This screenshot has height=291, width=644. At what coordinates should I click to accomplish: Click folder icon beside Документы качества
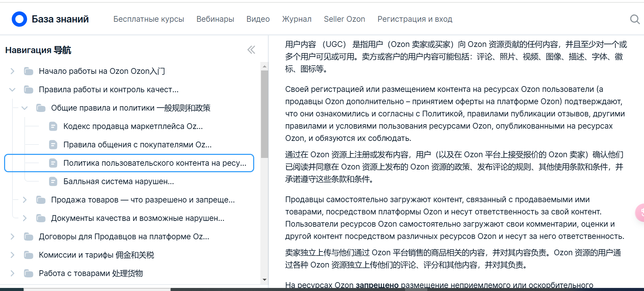pos(41,218)
